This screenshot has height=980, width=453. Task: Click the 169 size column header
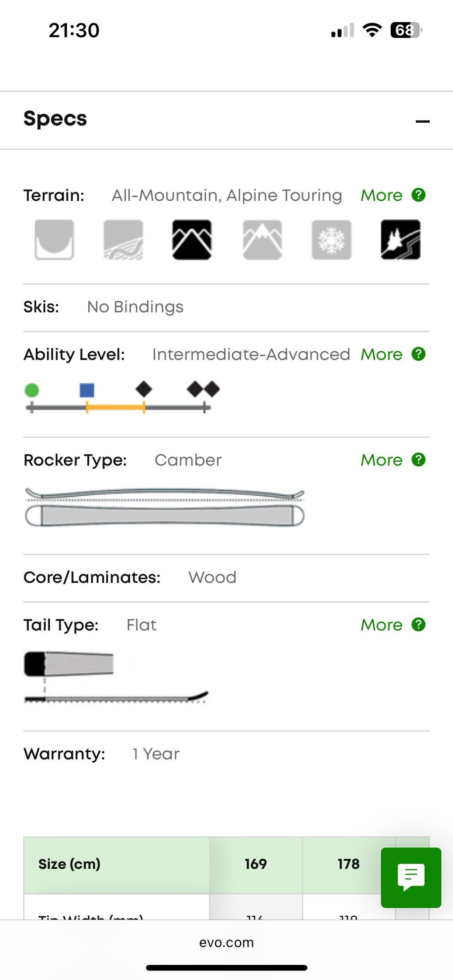coord(255,864)
